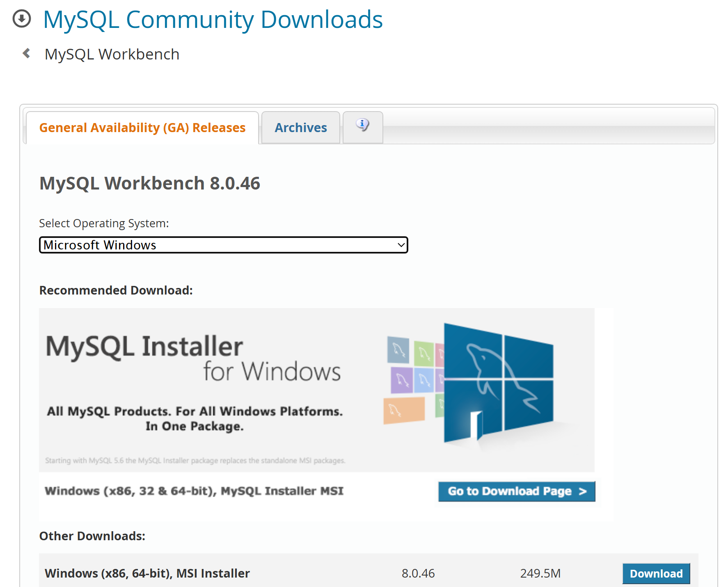
Task: Open the Select Operating System dropdown
Action: pos(224,245)
